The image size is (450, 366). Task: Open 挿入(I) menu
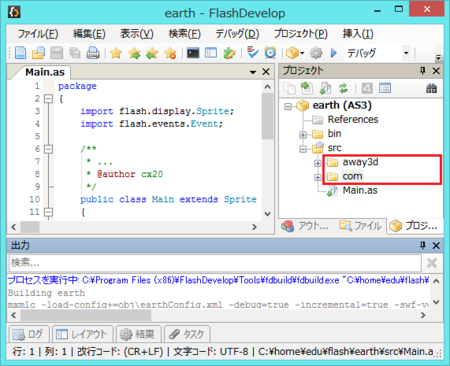click(x=358, y=34)
